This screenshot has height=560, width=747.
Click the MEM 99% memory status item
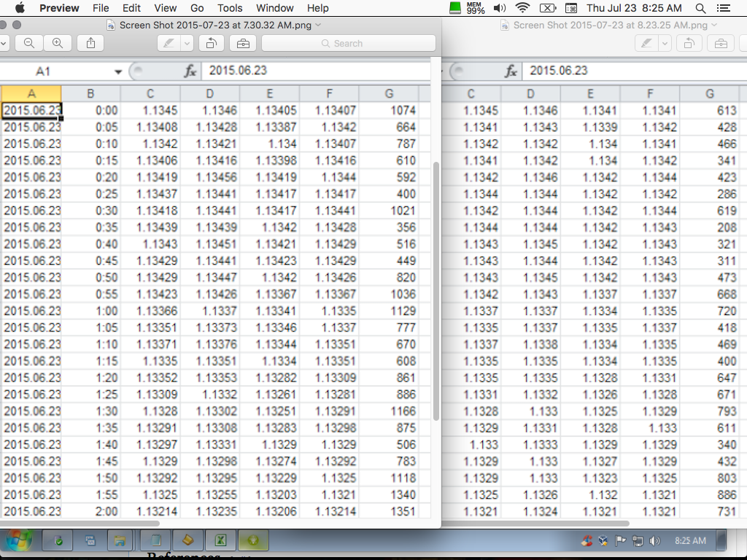[475, 8]
